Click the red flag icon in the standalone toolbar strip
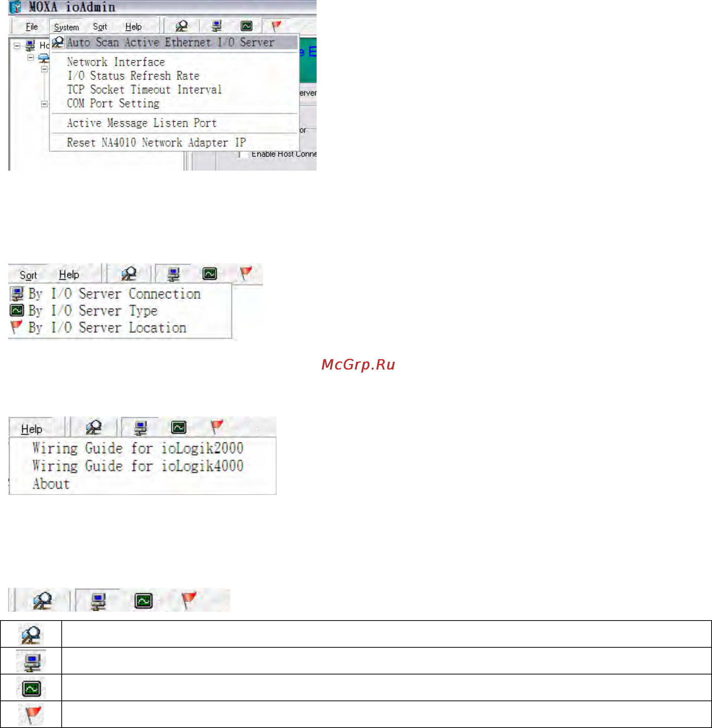The height and width of the screenshot is (728, 712). coord(189,600)
